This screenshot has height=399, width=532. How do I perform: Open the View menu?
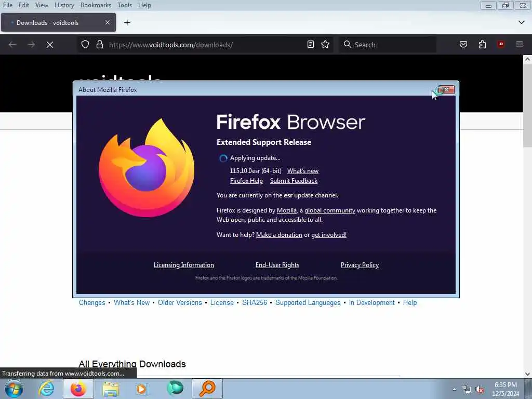pyautogui.click(x=42, y=5)
